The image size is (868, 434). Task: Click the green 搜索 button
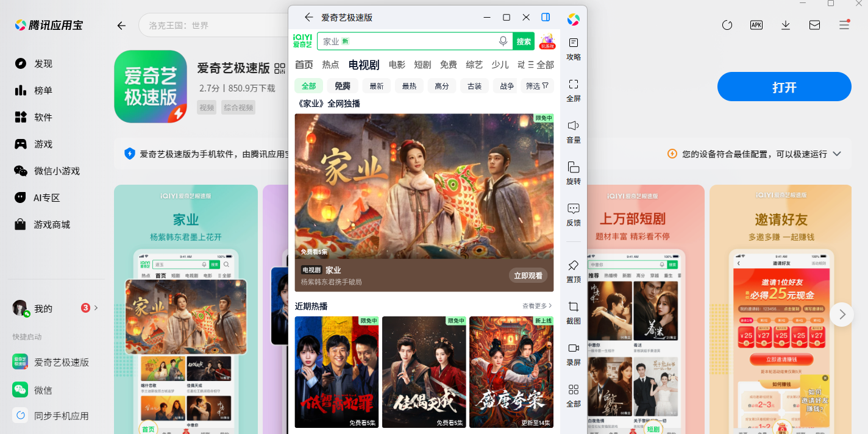tap(524, 41)
